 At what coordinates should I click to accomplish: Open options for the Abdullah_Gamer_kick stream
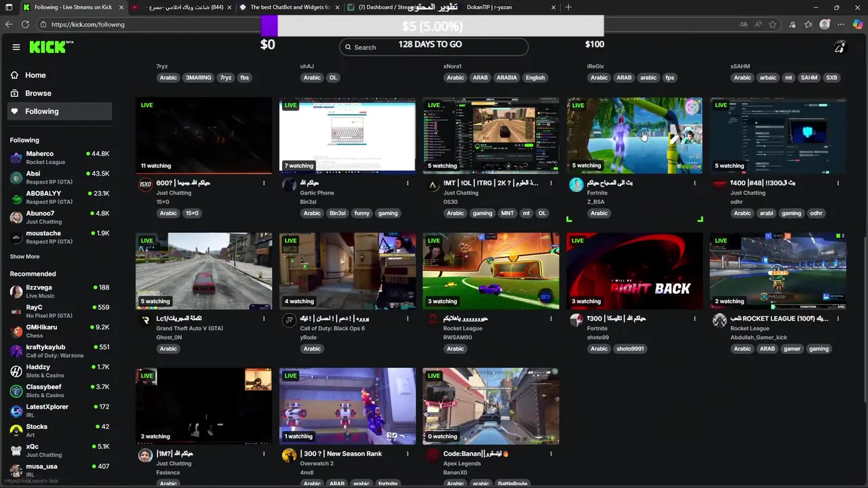pos(838,319)
